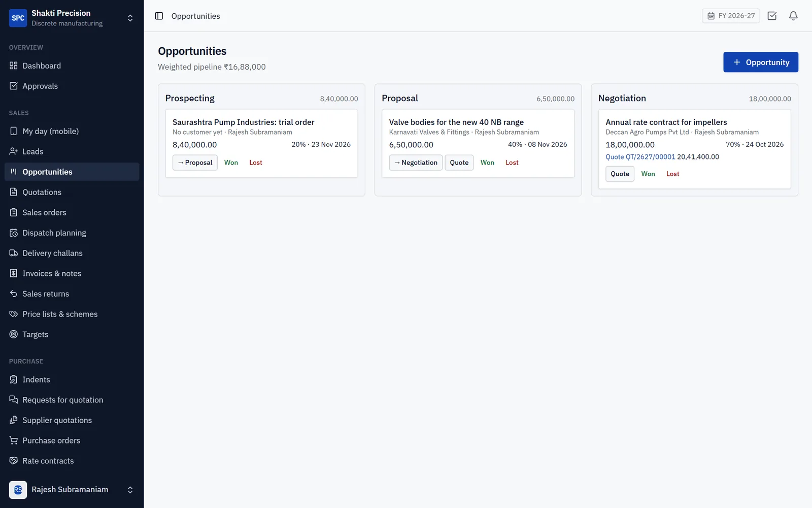Create Quote for Valve bodies opportunity

[x=459, y=163]
